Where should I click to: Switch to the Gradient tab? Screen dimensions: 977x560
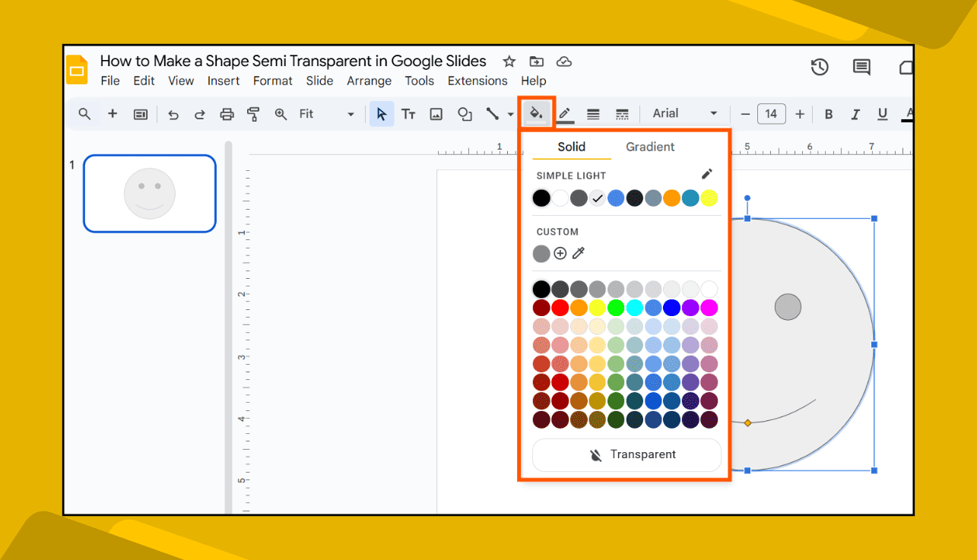650,147
